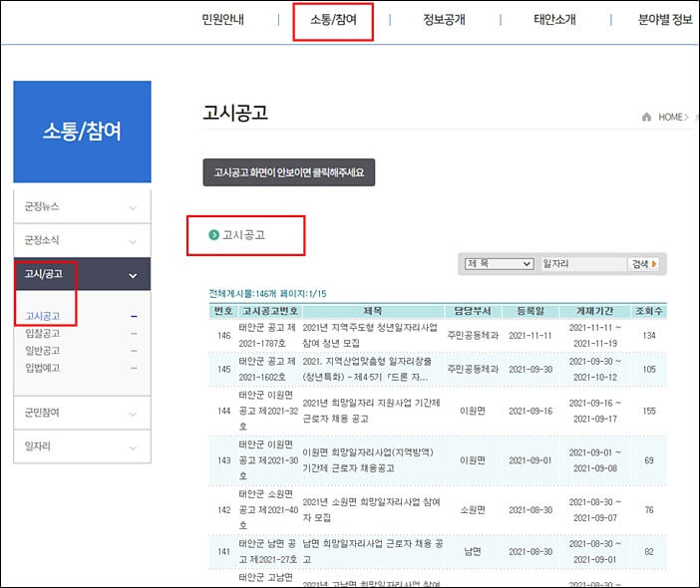Viewport: 700px width, 588px height.
Task: Expand the 군민참여 sidebar section
Action: [x=82, y=413]
